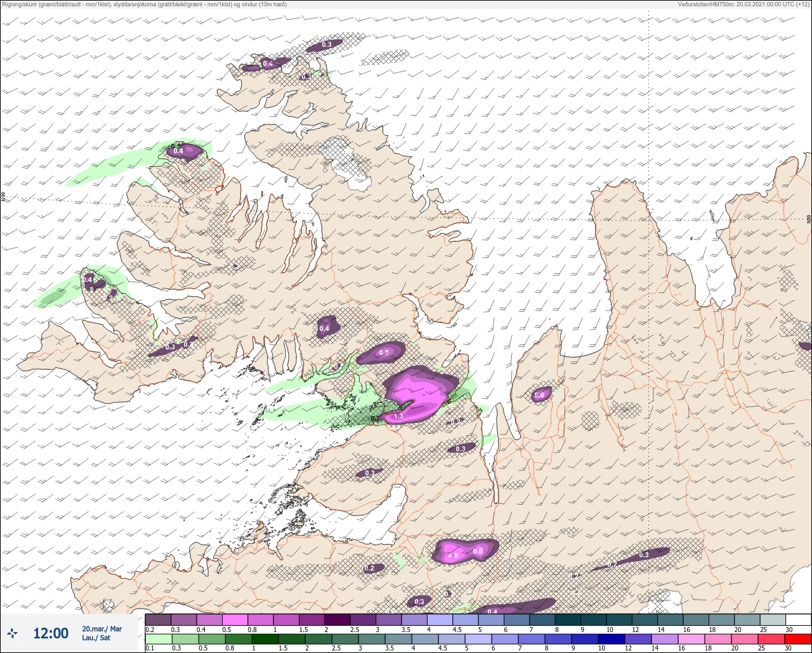
Task: Select the white top-row legend swatch at 30
Action: 798,619
